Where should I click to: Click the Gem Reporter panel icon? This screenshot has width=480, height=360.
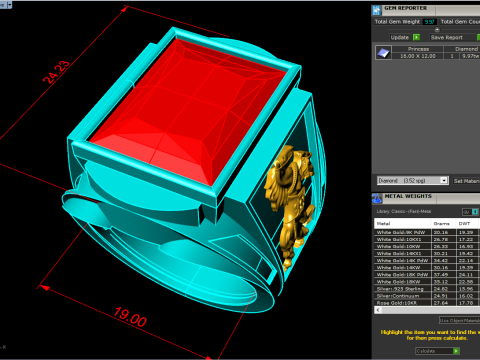(x=377, y=10)
